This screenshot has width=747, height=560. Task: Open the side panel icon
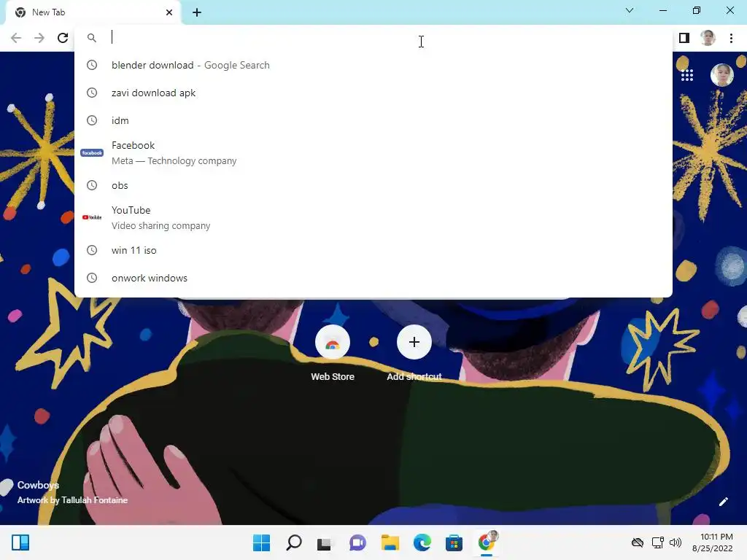(684, 38)
